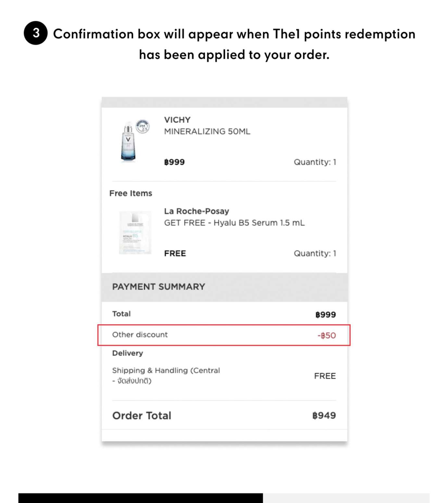448x503 pixels.
Task: Click the La Roche-Posay brand name
Action: point(196,211)
